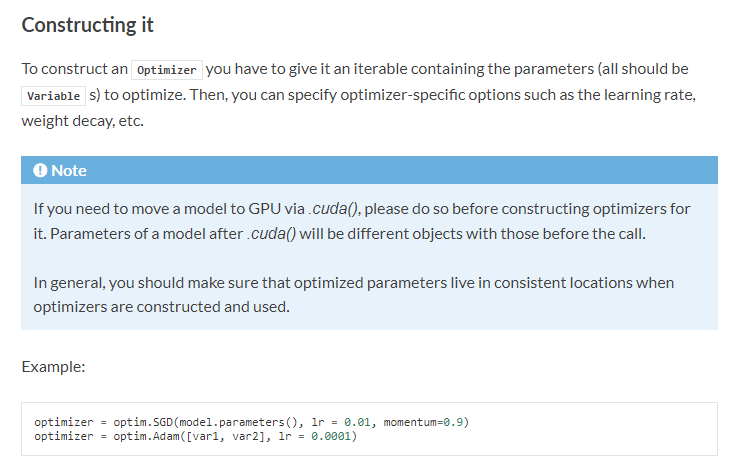
Task: Click the first italic .cuda() text
Action: pyautogui.click(x=333, y=209)
